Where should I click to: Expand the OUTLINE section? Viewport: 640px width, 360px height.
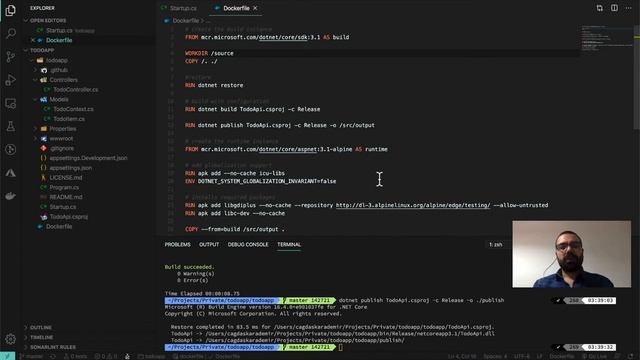coord(40,328)
